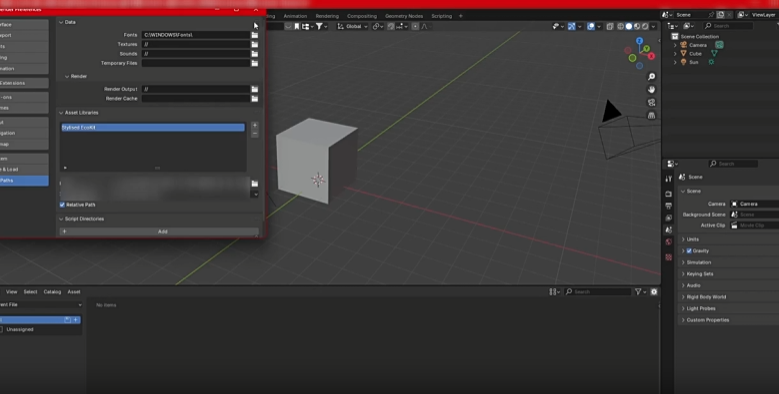
Task: Toggle the Unassigned catalog checkbox
Action: (1, 329)
